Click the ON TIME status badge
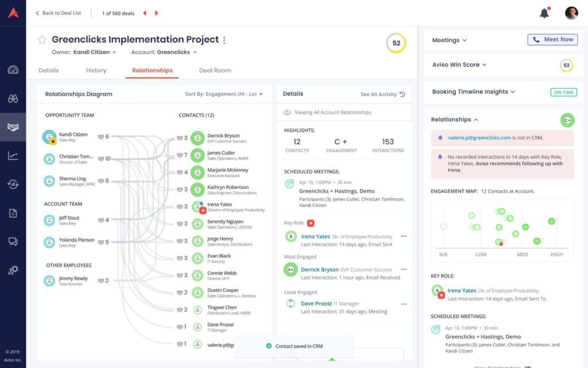This screenshot has width=588, height=368. pos(564,93)
